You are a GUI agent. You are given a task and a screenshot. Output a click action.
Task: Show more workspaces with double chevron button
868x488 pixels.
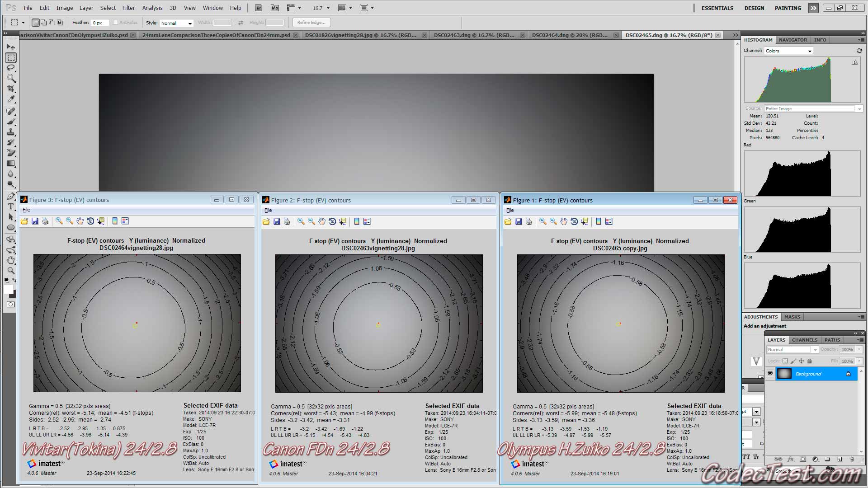[813, 8]
